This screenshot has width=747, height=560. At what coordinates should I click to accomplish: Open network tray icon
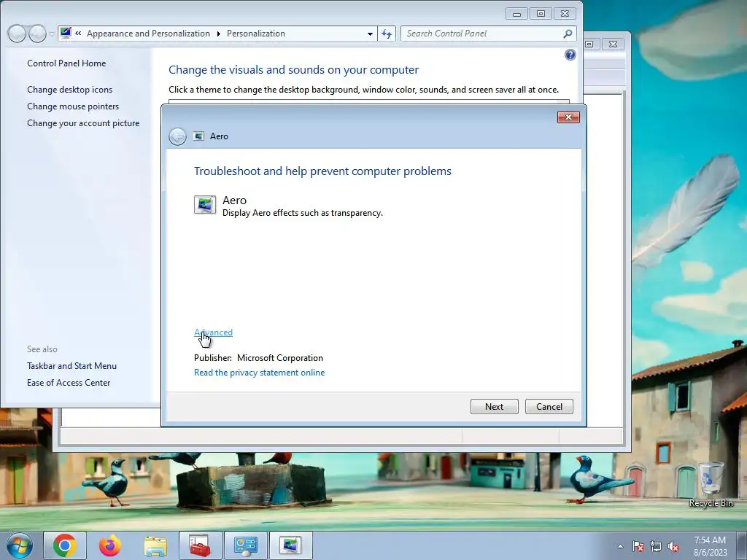coord(656,547)
